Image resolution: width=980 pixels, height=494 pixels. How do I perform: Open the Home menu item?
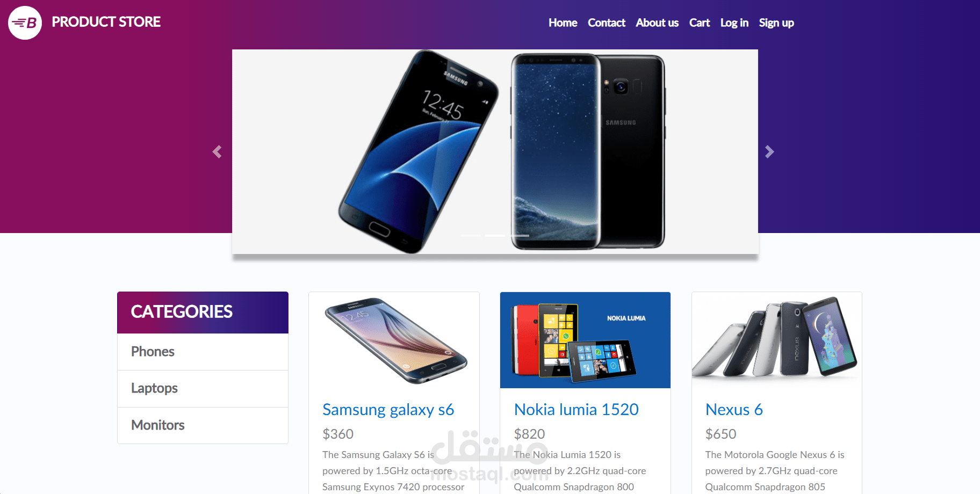tap(563, 23)
